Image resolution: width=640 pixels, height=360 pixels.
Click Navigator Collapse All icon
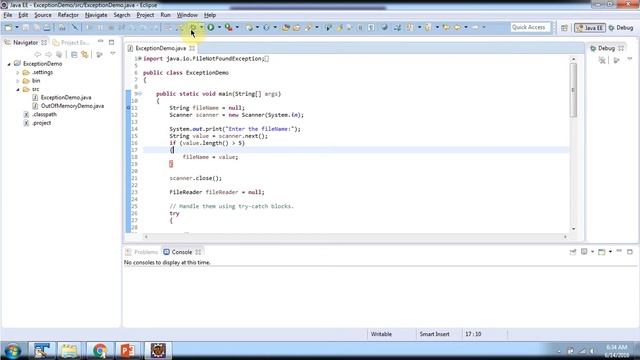[74, 54]
